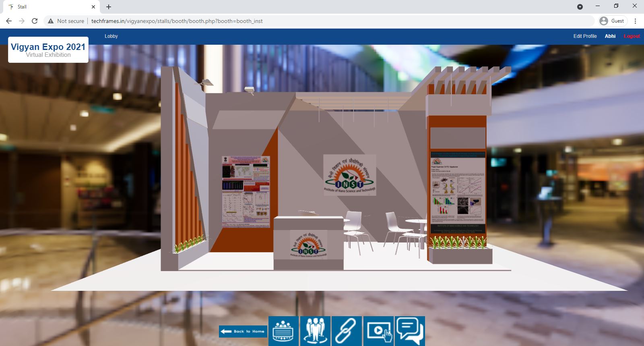Click the INST logo on back wall
Screen dimensions: 644x346
349,175
